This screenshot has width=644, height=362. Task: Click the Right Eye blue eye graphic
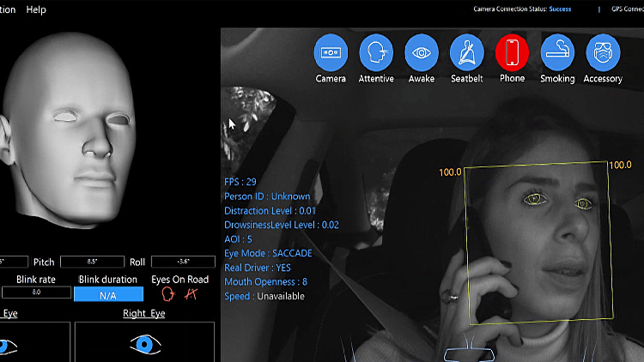(x=145, y=344)
